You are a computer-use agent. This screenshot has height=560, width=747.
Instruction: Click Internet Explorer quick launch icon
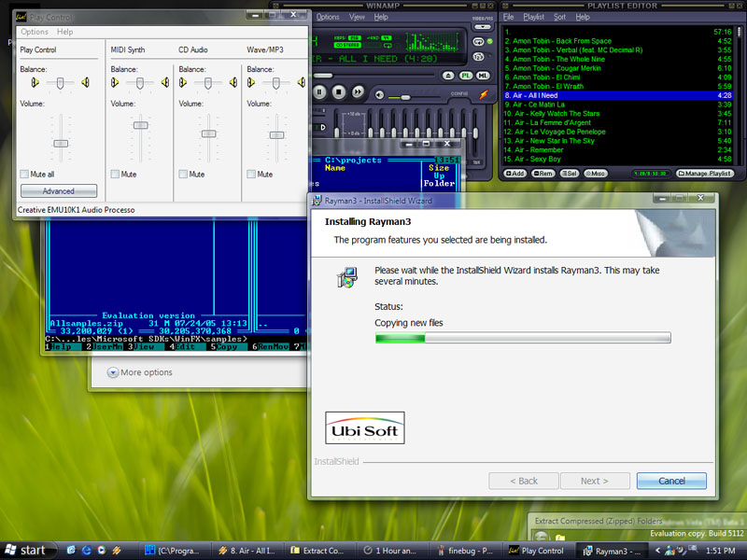[x=86, y=551]
